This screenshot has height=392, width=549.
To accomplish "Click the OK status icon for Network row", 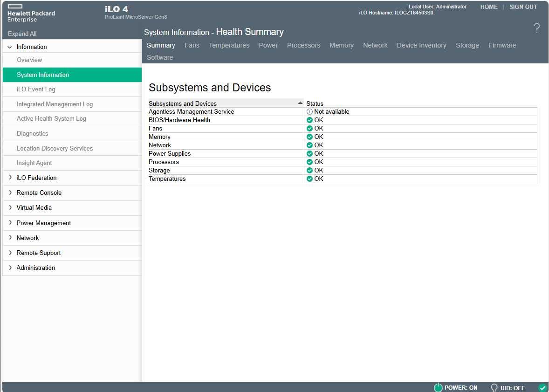I will point(309,145).
